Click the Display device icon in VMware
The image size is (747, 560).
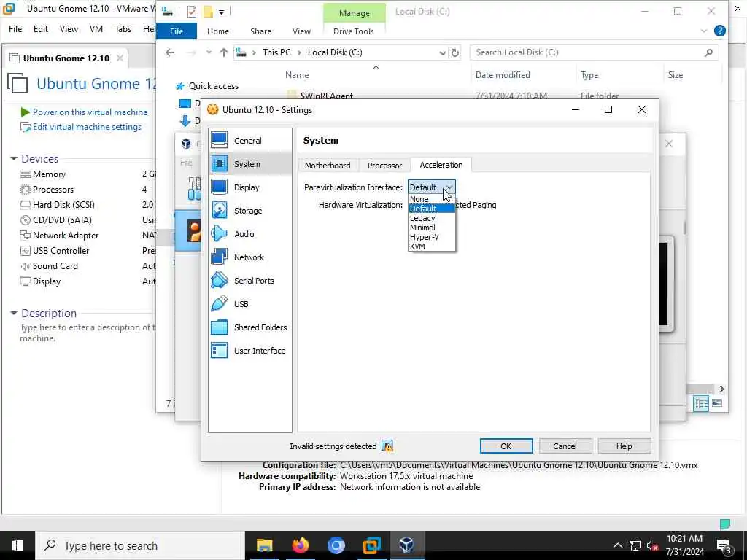[x=26, y=281]
